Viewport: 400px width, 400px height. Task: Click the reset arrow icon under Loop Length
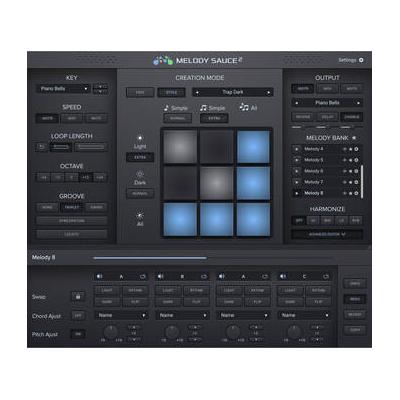(x=42, y=147)
